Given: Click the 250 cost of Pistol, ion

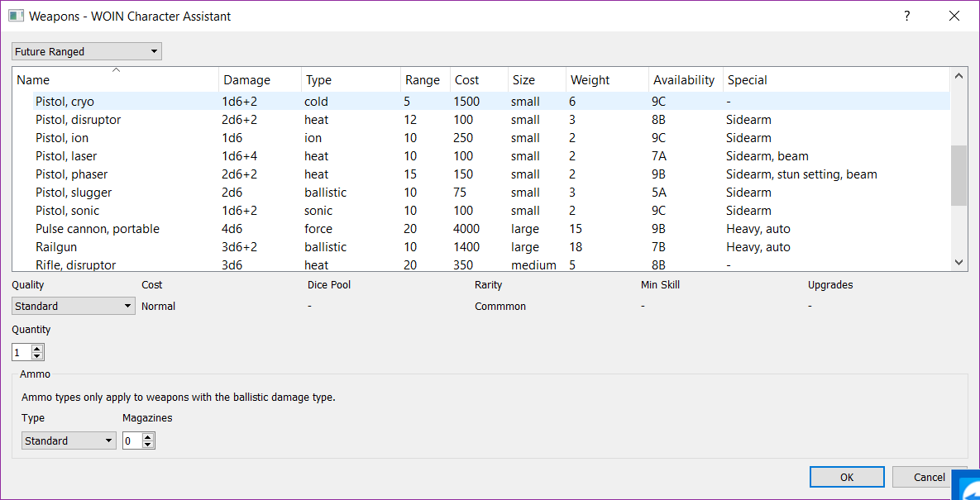Looking at the screenshot, I should (463, 137).
